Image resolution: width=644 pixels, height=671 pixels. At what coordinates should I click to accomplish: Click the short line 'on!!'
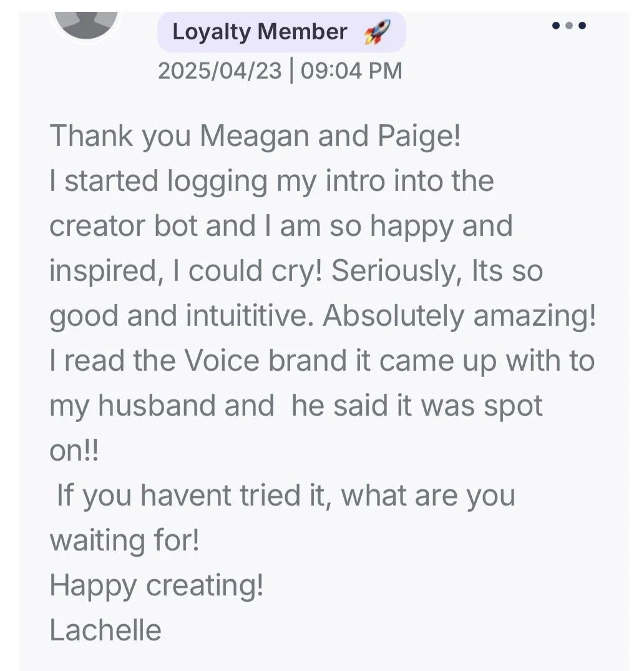click(x=74, y=451)
